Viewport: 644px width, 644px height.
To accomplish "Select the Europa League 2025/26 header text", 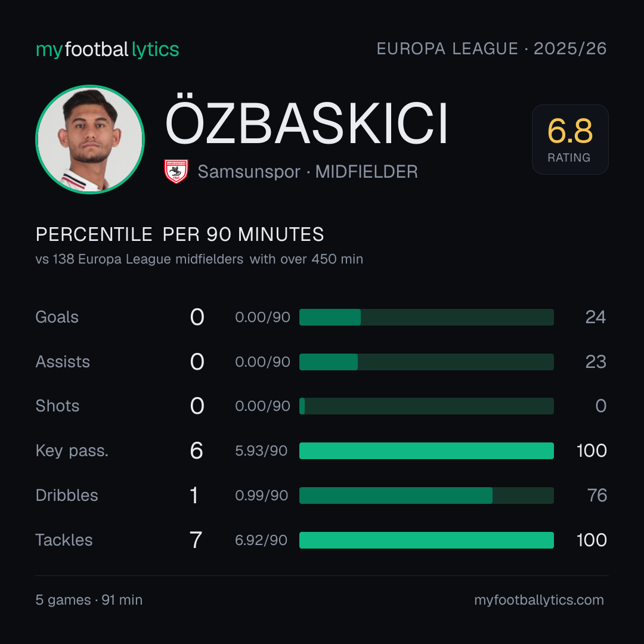I will [x=491, y=49].
